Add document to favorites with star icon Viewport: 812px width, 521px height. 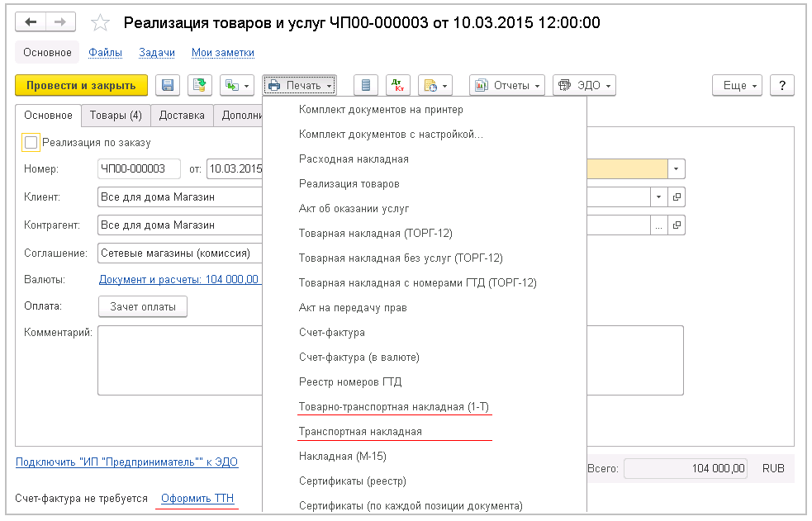pos(100,23)
